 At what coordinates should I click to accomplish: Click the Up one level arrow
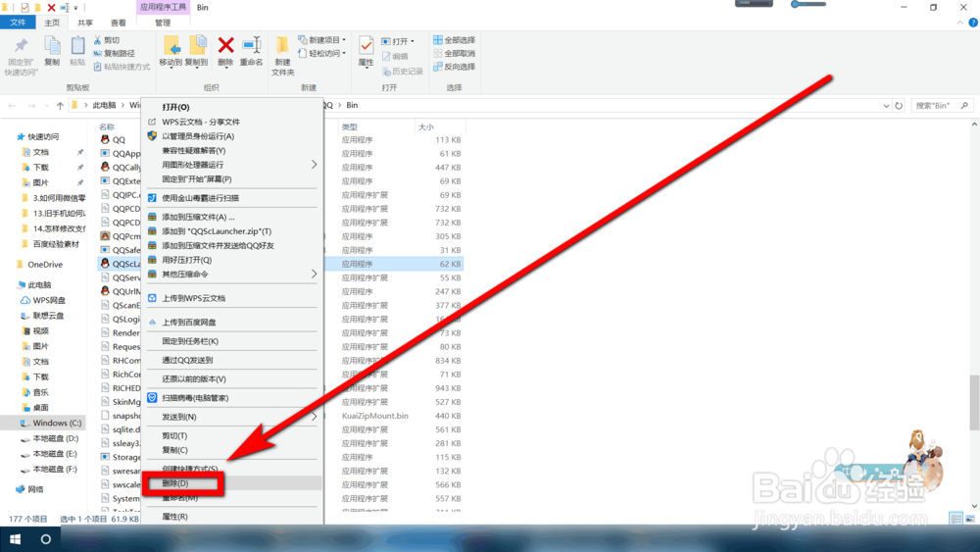60,106
